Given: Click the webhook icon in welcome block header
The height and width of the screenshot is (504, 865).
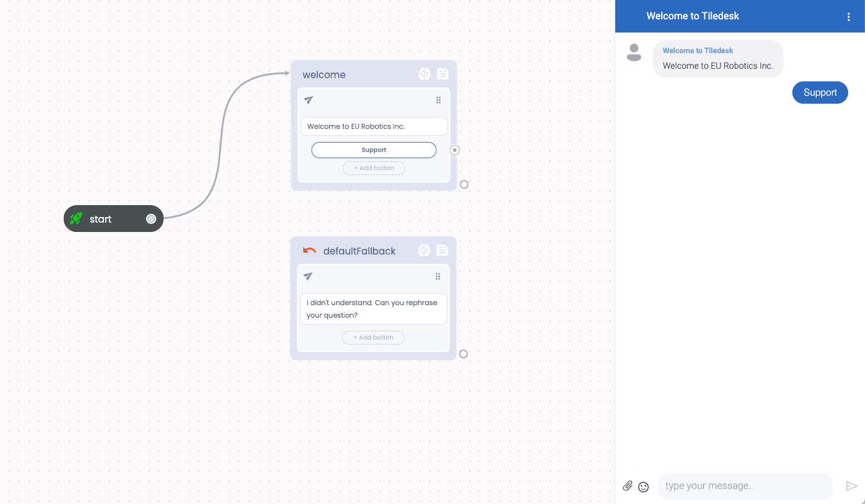Looking at the screenshot, I should [x=424, y=74].
